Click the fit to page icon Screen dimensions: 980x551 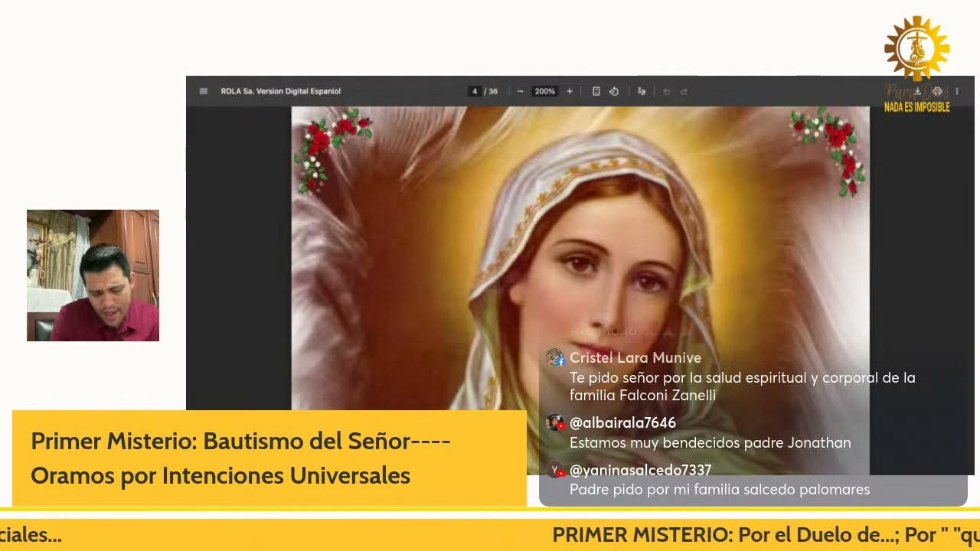click(596, 91)
